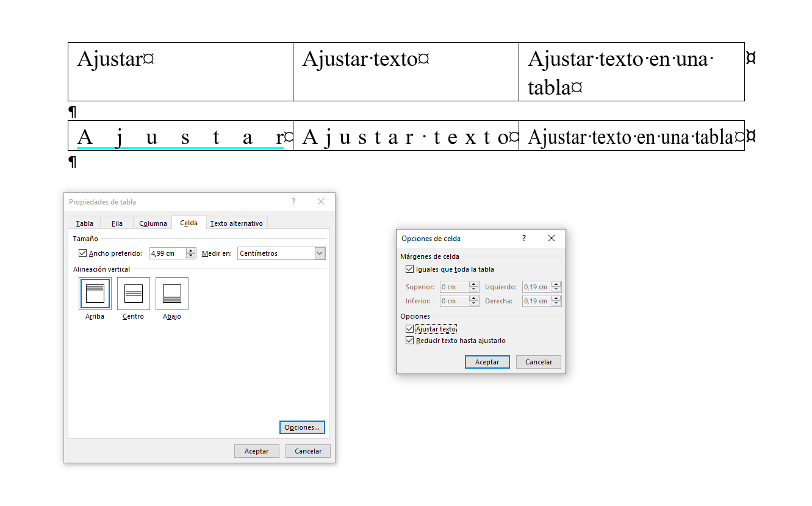Decrease Ancho preferido with the down arrow
Viewport: 812px width, 506px height.
coord(191,256)
